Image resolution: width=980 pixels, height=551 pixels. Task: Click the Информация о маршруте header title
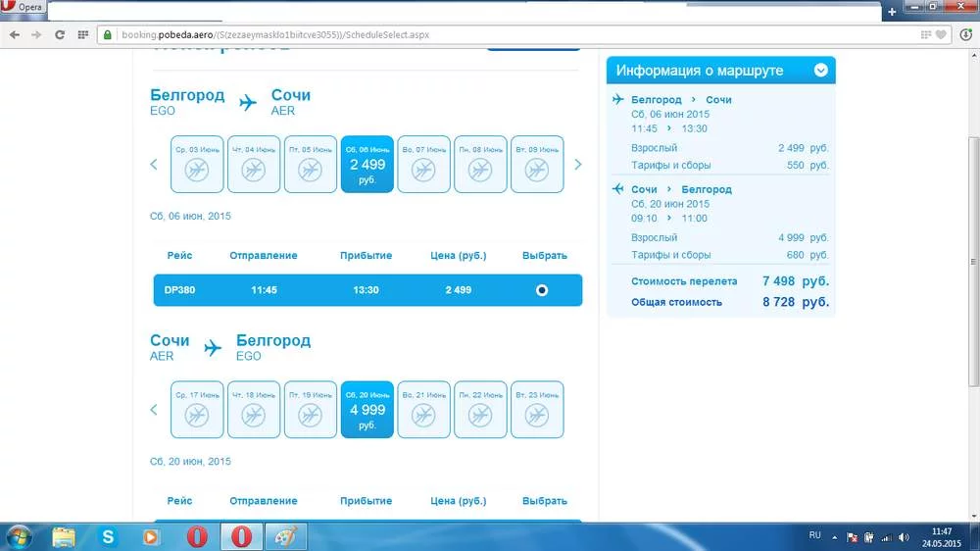click(x=700, y=71)
